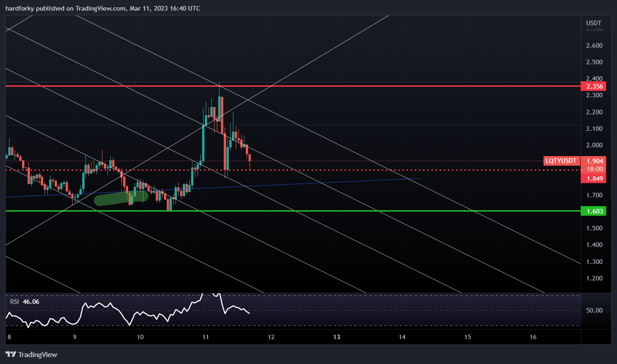Viewport: 617px width, 364px height.
Task: Click the TradingView logo at bottom left
Action: pos(31,354)
